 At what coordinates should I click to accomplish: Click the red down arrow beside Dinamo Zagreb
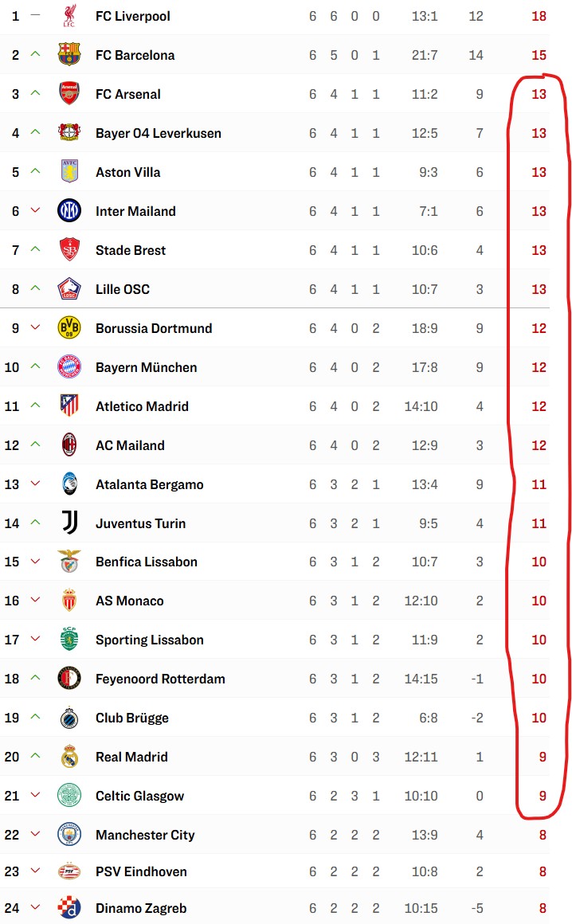click(x=35, y=907)
